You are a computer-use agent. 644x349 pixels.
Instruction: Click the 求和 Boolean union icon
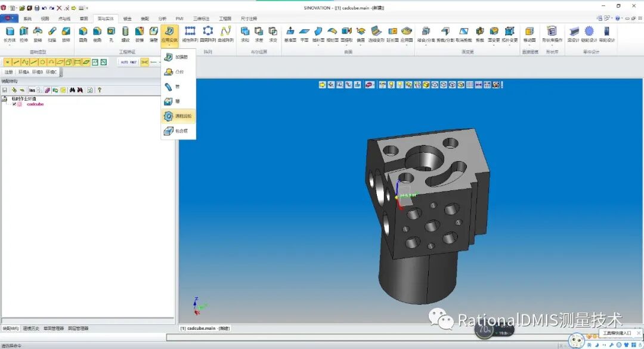pyautogui.click(x=245, y=33)
